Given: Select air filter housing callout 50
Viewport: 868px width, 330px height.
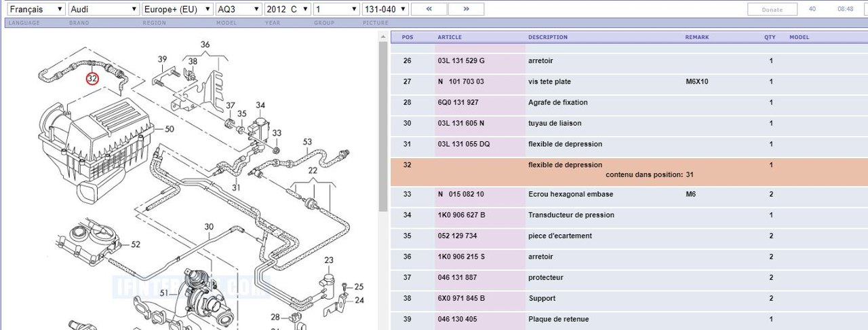Looking at the screenshot, I should 169,128.
